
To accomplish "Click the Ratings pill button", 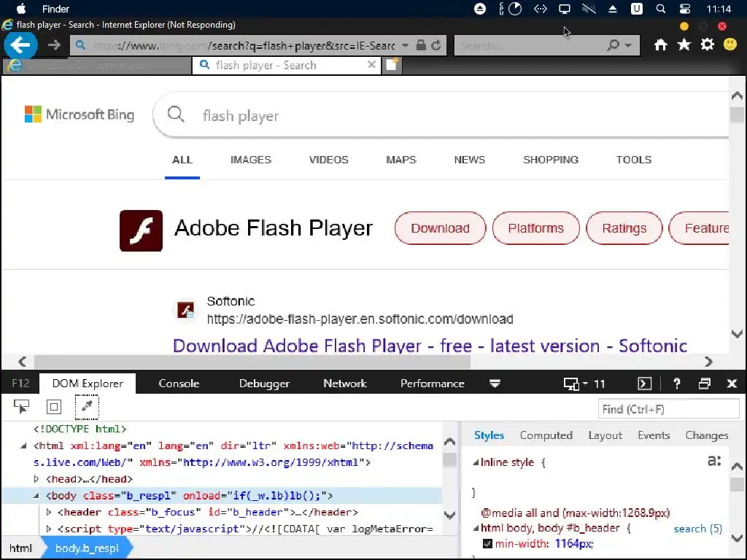I will [x=624, y=228].
